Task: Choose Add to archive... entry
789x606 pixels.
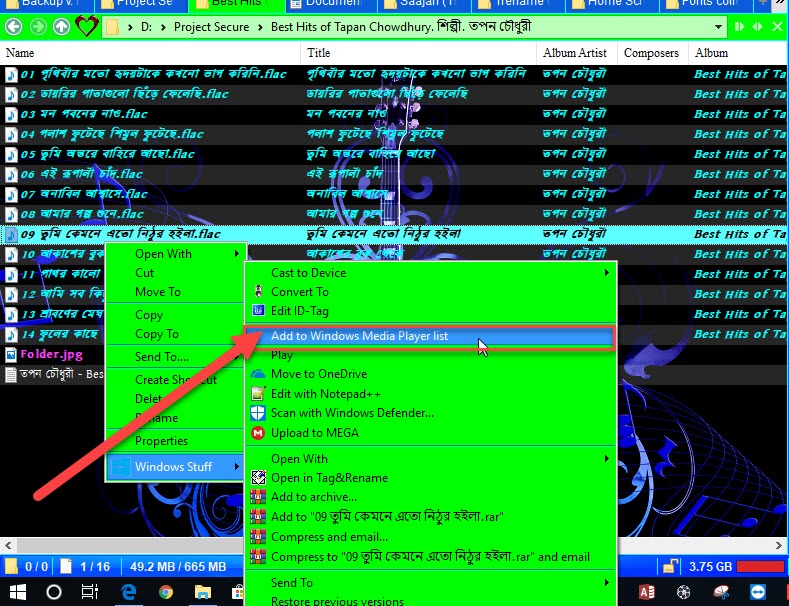Action: (x=313, y=497)
